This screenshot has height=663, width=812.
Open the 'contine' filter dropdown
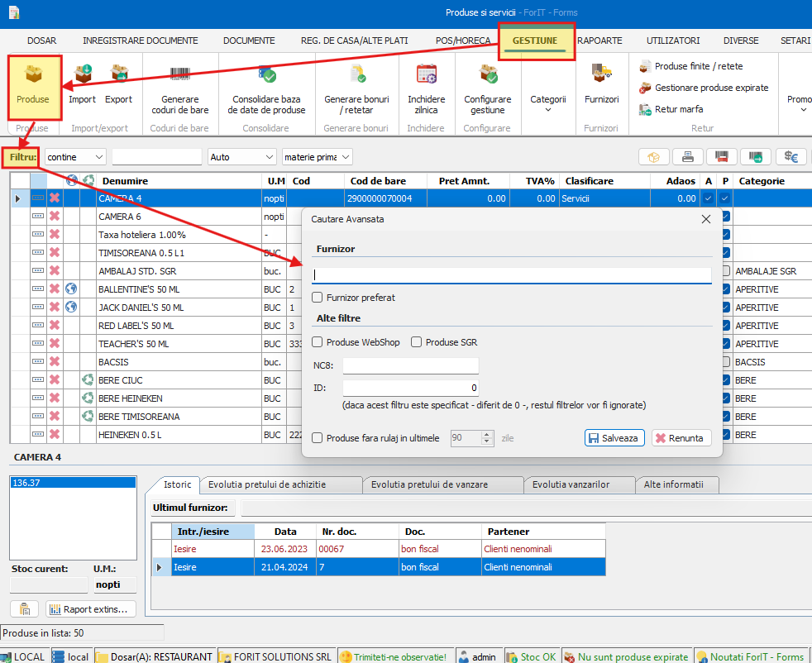click(x=75, y=157)
